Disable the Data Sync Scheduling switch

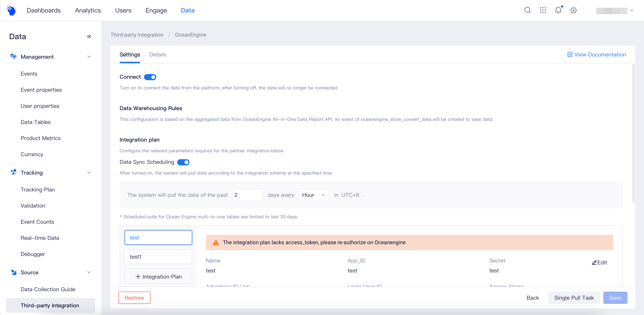[183, 162]
